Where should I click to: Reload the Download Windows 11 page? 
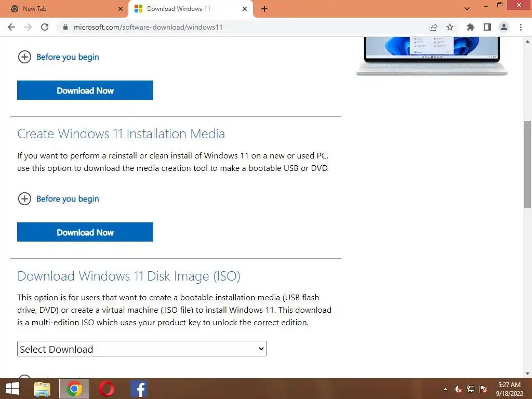click(45, 27)
